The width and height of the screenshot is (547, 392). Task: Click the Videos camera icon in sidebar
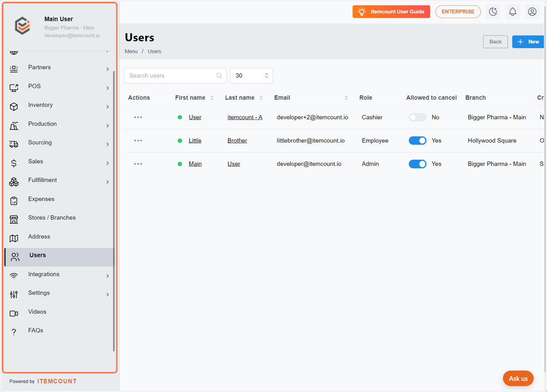click(14, 314)
